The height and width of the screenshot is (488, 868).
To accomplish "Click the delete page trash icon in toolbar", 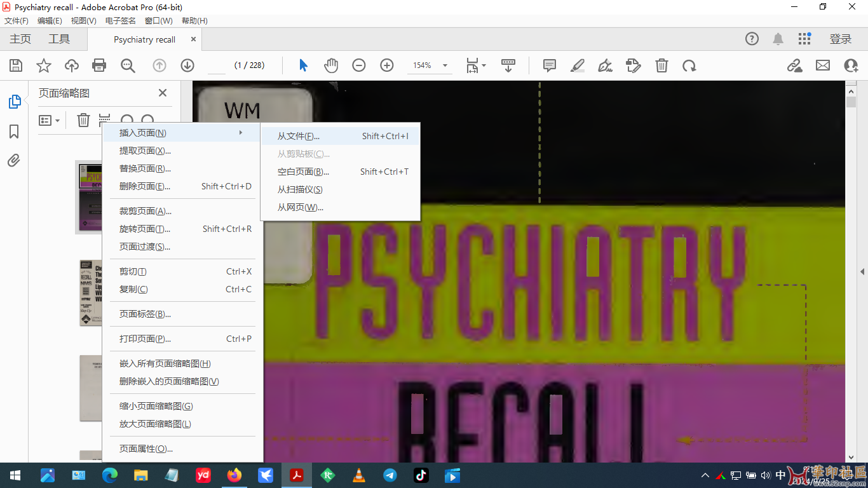I will pyautogui.click(x=661, y=65).
